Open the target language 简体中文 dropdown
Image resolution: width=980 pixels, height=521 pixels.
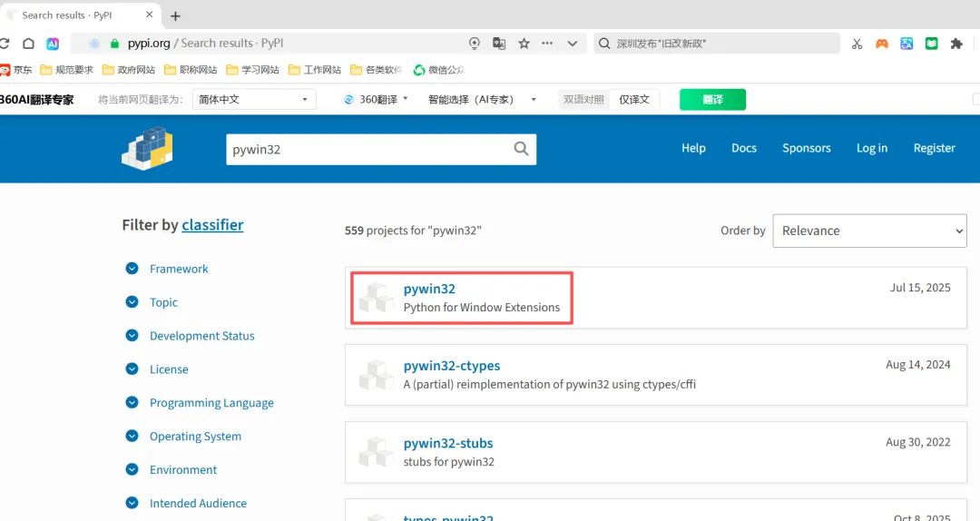click(253, 100)
